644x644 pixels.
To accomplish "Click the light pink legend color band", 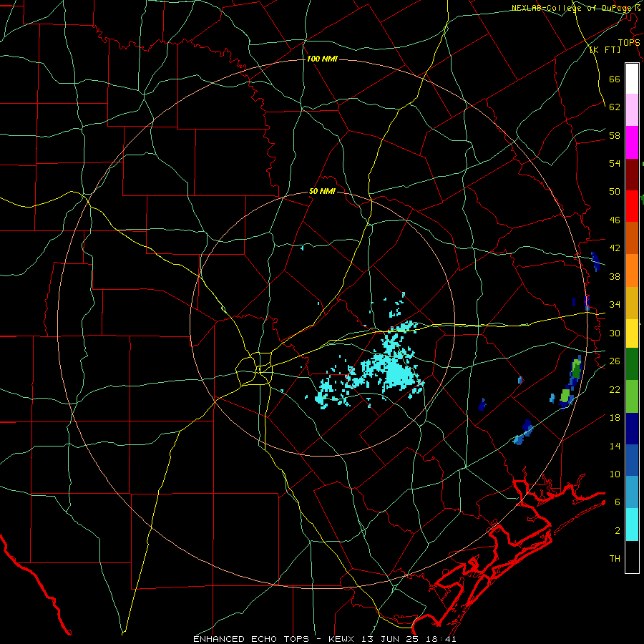I will [x=632, y=109].
